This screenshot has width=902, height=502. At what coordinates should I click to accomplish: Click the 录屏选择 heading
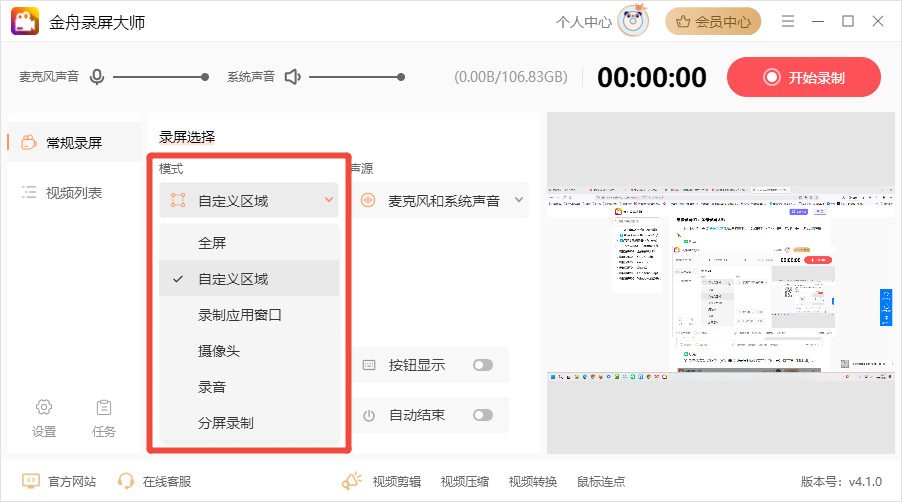click(x=187, y=137)
